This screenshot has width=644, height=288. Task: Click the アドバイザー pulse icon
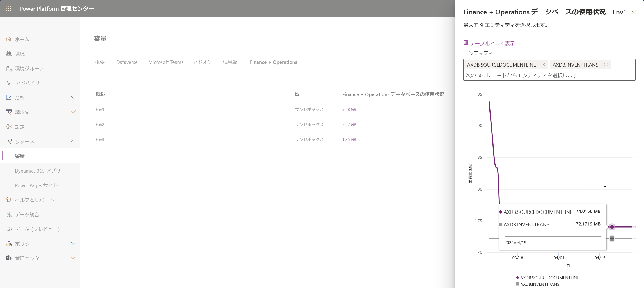click(x=9, y=83)
